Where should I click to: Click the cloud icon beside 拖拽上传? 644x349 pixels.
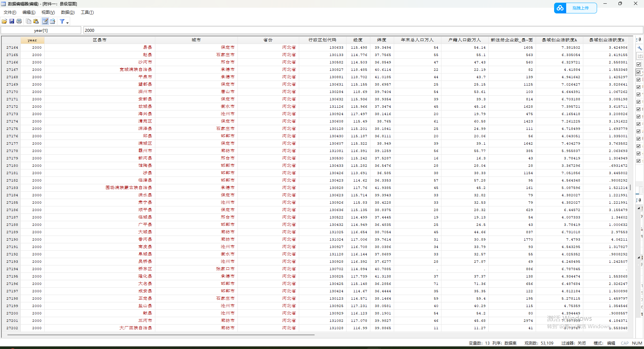click(560, 8)
